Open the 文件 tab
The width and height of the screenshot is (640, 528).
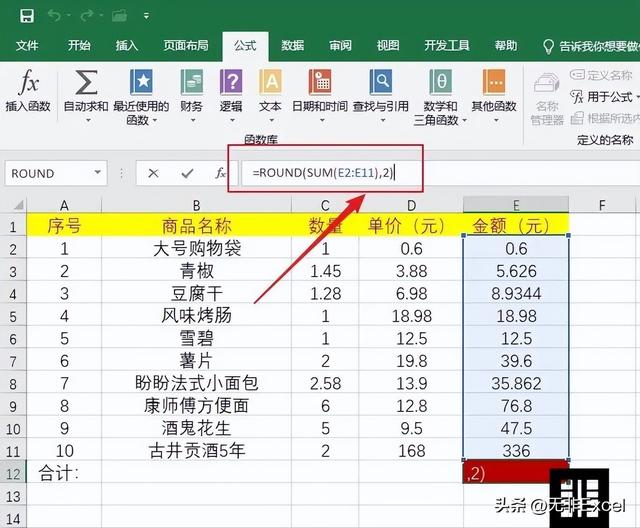[x=27, y=45]
